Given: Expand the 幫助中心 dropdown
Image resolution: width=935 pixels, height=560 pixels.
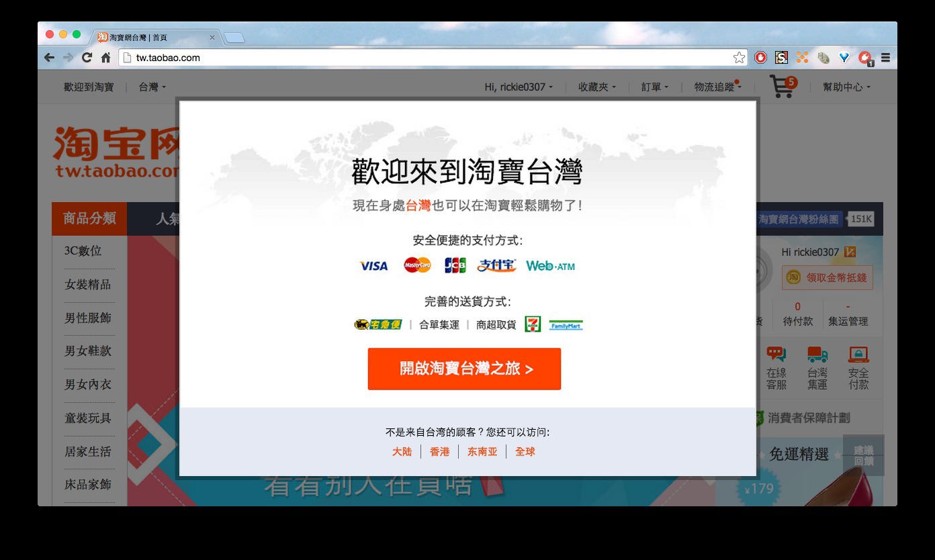Looking at the screenshot, I should click(846, 87).
